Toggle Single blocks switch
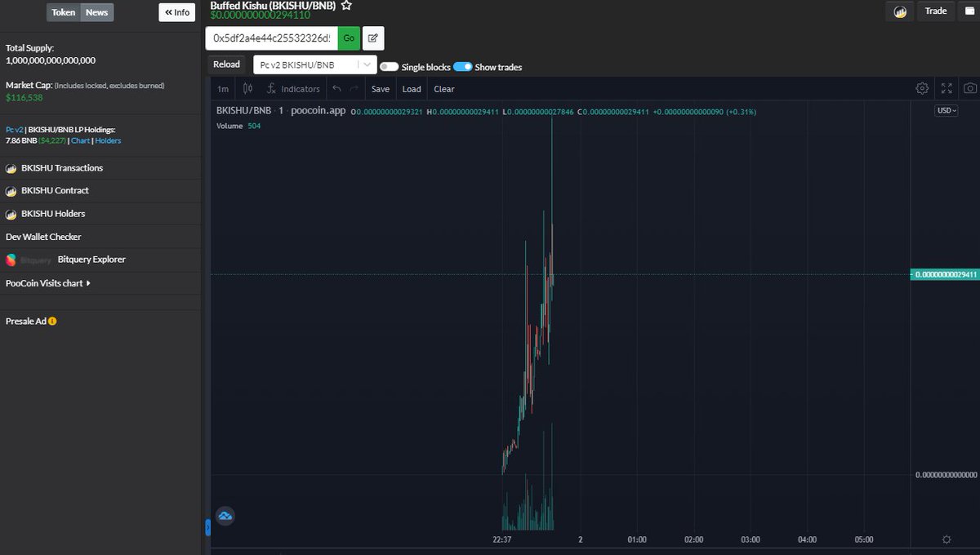This screenshot has width=980, height=555. [x=389, y=67]
